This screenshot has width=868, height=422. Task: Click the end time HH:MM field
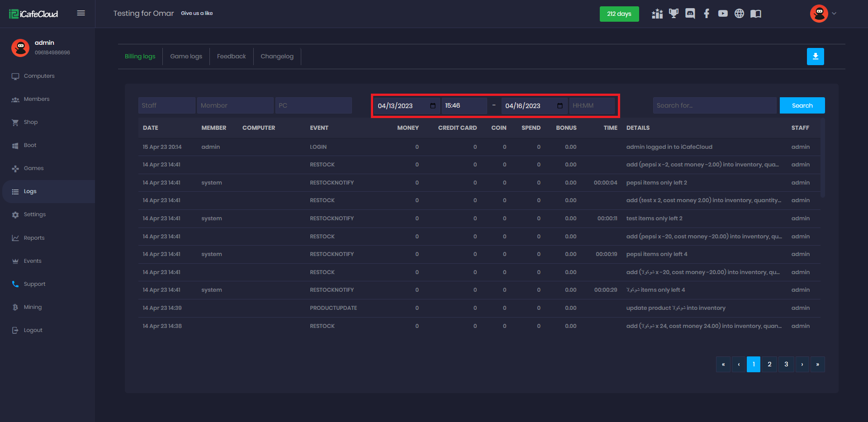point(592,106)
